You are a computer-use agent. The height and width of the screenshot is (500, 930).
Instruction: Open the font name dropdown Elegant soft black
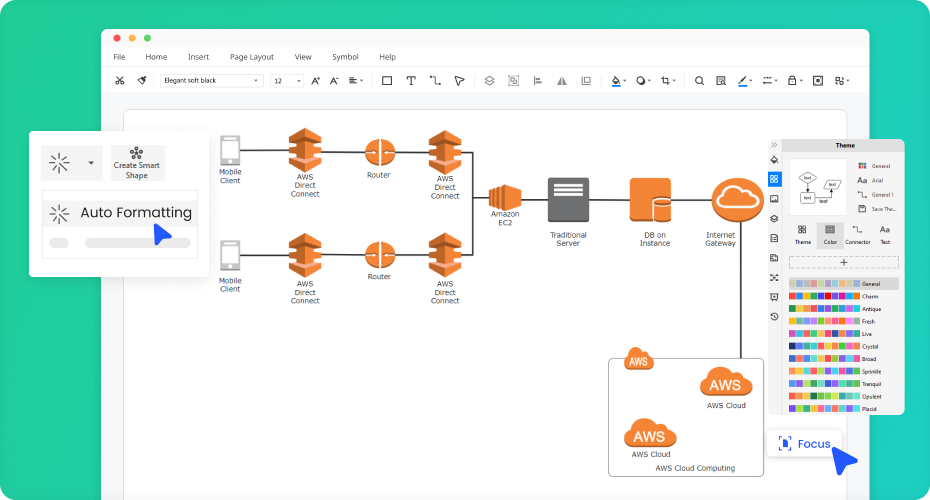211,81
